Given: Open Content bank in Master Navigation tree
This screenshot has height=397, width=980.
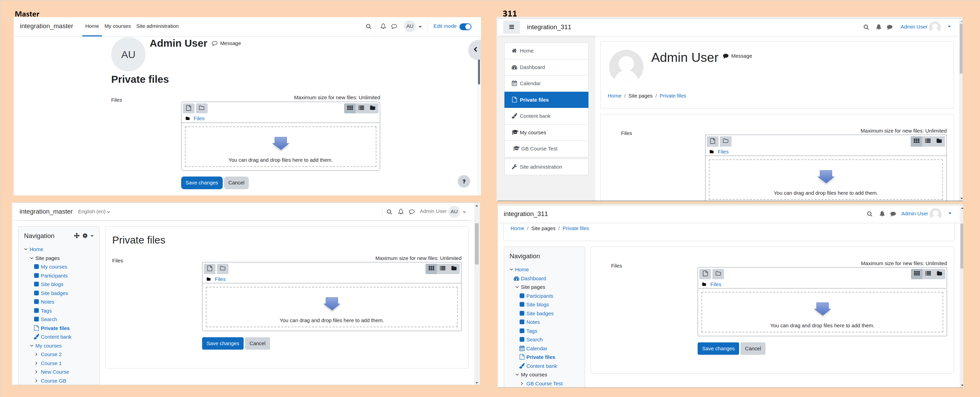Looking at the screenshot, I should [56, 337].
